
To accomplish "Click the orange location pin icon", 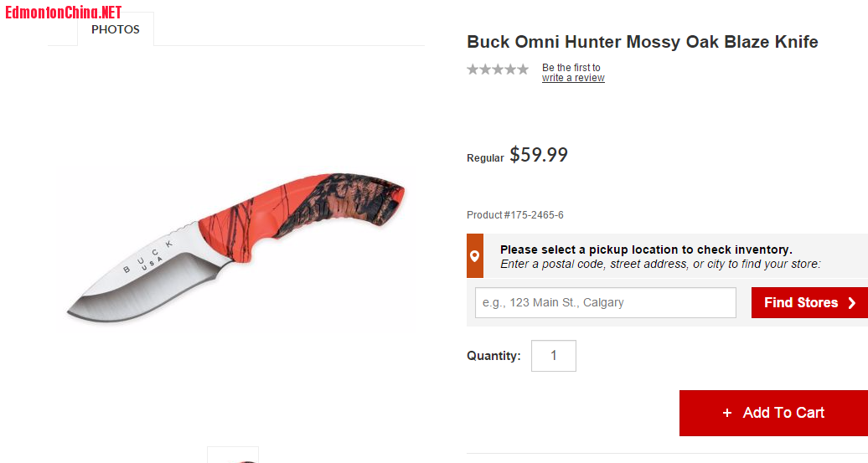I will [475, 256].
